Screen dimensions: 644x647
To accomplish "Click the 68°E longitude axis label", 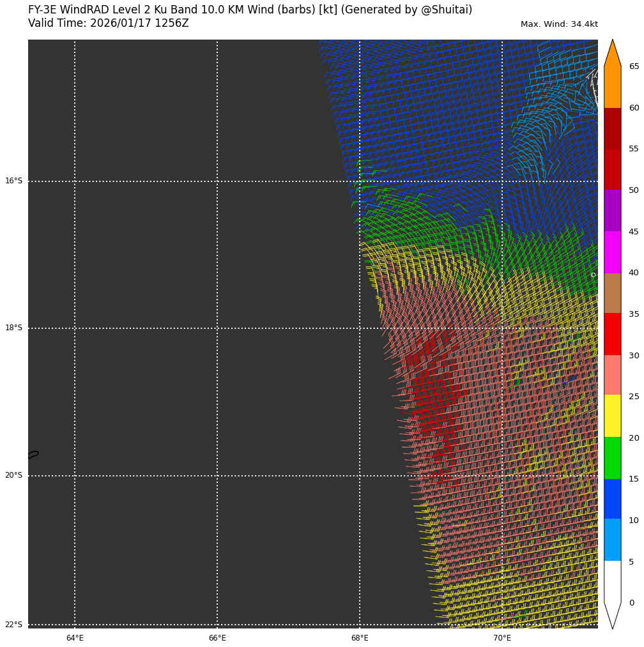I will [x=360, y=638].
